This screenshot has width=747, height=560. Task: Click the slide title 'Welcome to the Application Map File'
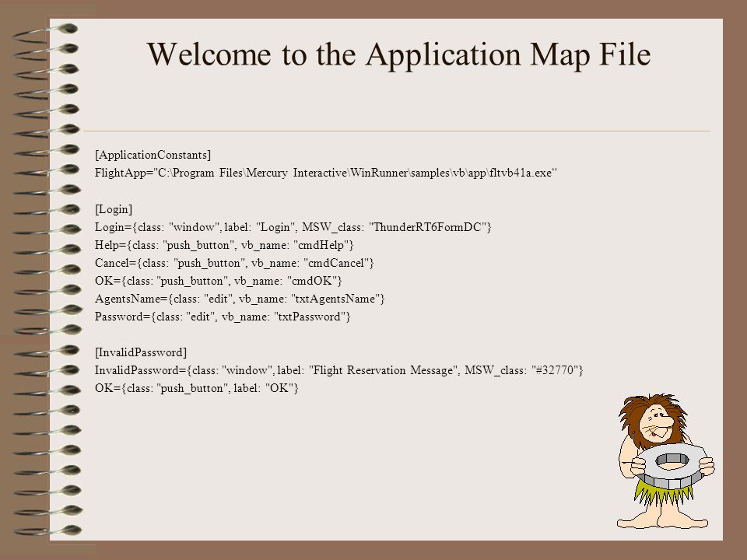pos(398,55)
